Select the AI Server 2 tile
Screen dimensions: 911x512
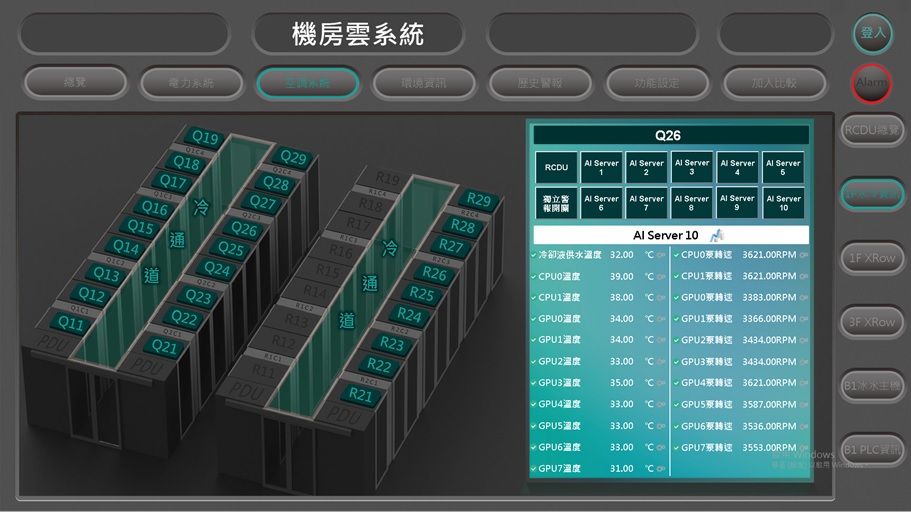pos(647,167)
